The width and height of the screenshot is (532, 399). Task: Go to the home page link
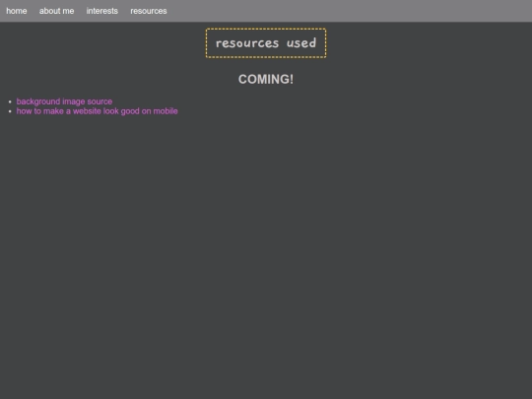click(x=17, y=11)
